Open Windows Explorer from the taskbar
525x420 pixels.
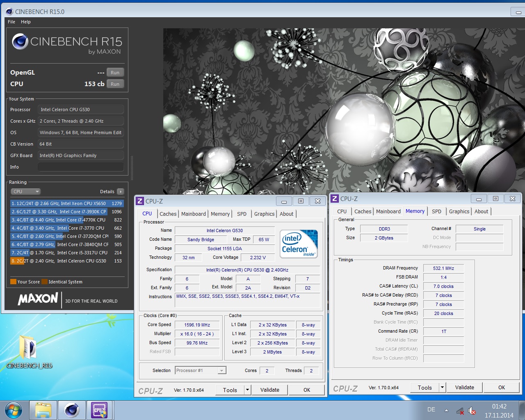tap(43, 410)
